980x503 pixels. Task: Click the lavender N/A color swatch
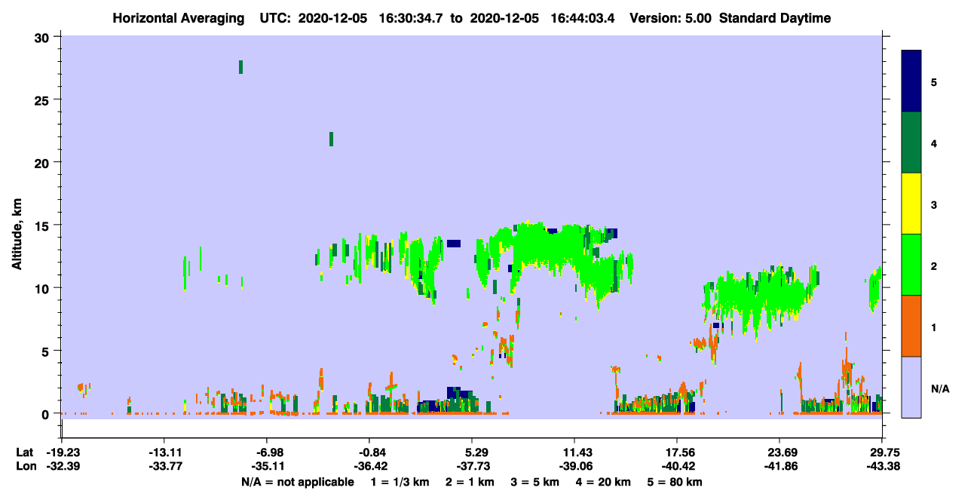pyautogui.click(x=911, y=387)
